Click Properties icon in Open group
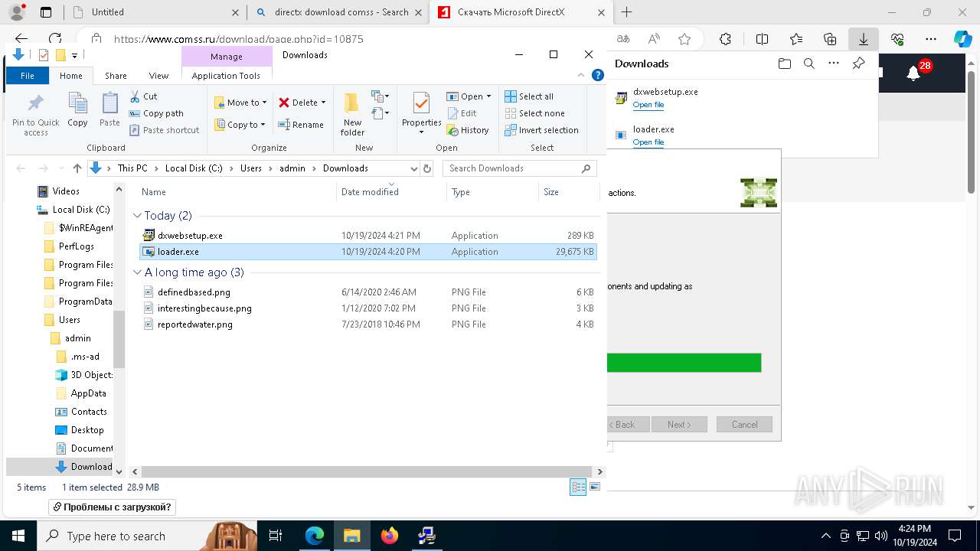 coord(421,103)
